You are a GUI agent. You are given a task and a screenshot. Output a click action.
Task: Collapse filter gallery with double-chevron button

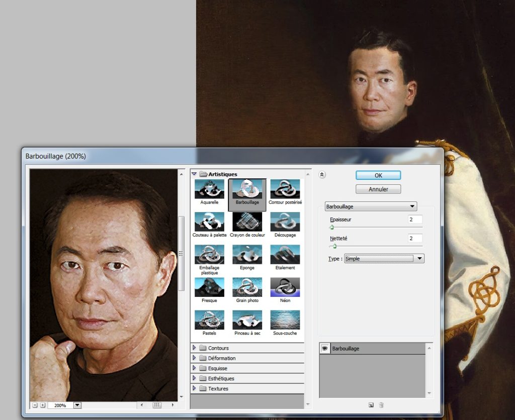[322, 175]
